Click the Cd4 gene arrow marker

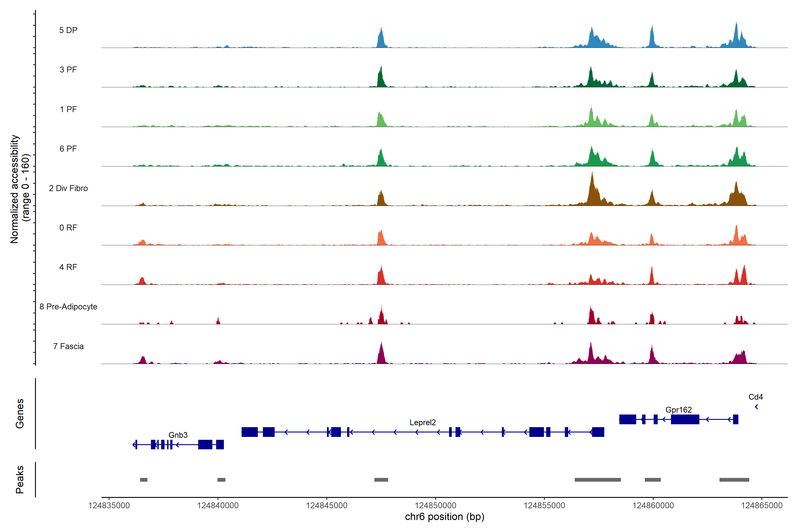pyautogui.click(x=756, y=407)
